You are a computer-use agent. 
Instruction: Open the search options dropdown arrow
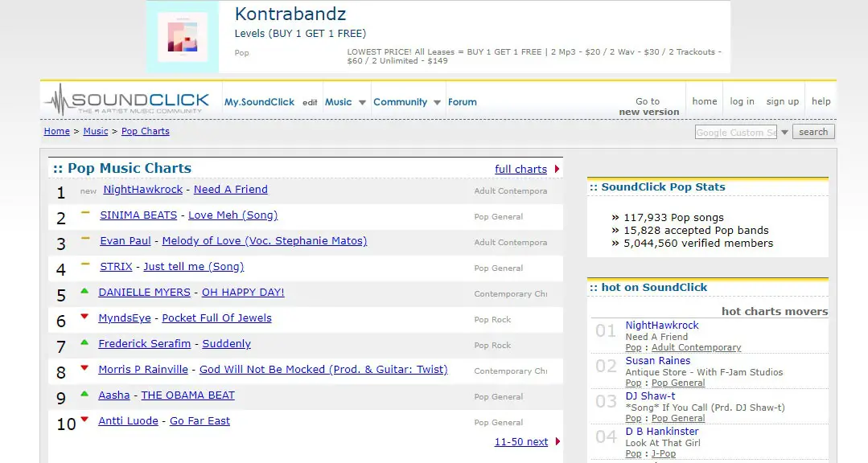784,132
